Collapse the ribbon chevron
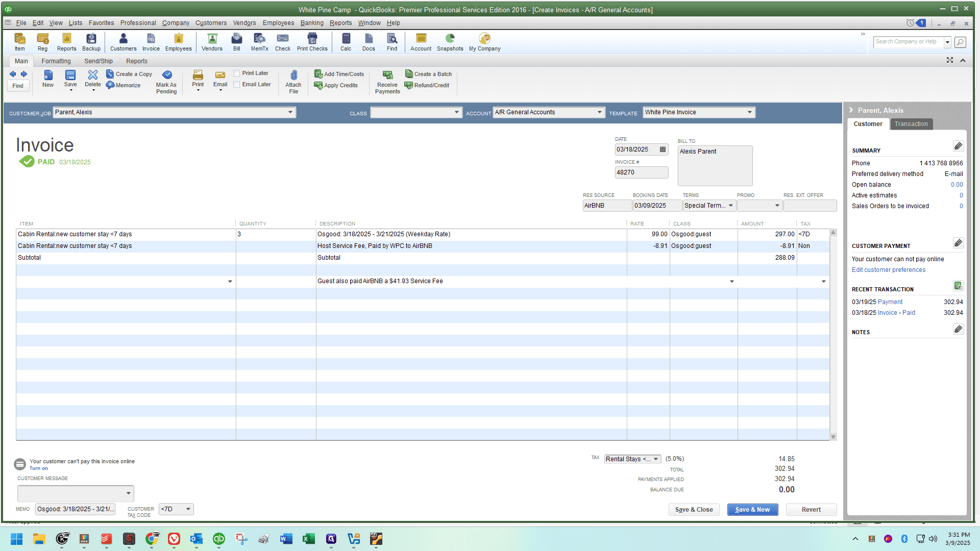 (x=963, y=60)
